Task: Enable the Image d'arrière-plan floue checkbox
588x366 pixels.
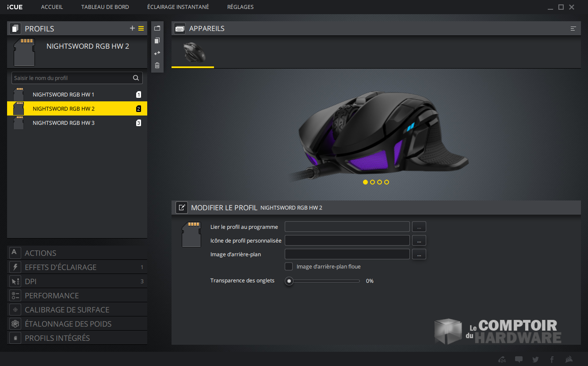Action: 289,266
